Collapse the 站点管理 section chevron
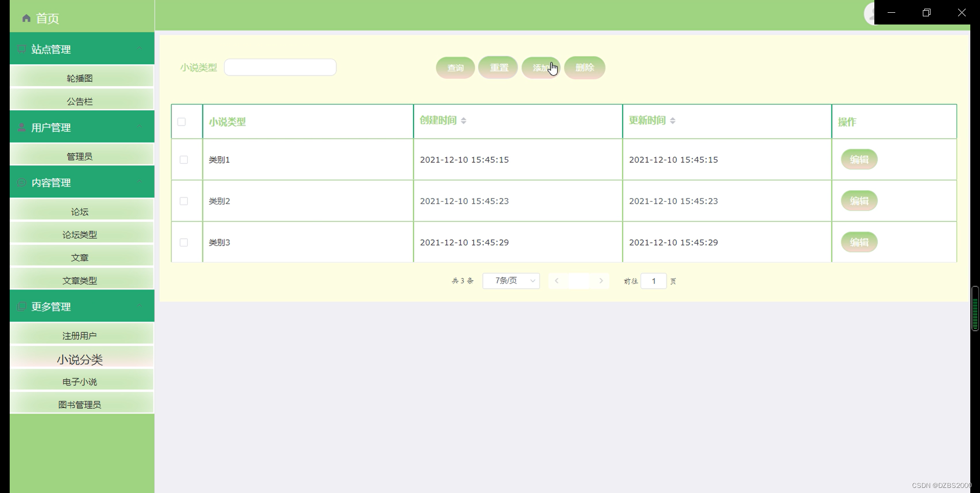The height and width of the screenshot is (493, 980). click(x=139, y=48)
